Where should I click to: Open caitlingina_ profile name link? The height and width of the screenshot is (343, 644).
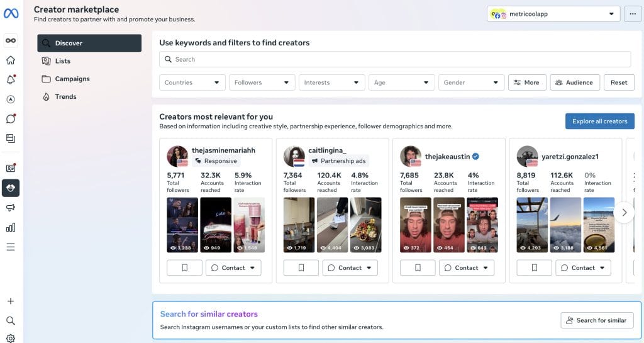point(327,150)
